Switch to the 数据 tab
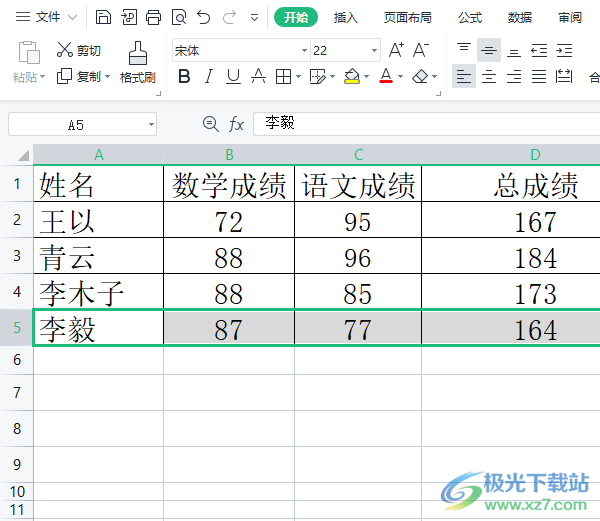Image resolution: width=600 pixels, height=521 pixels. (520, 17)
